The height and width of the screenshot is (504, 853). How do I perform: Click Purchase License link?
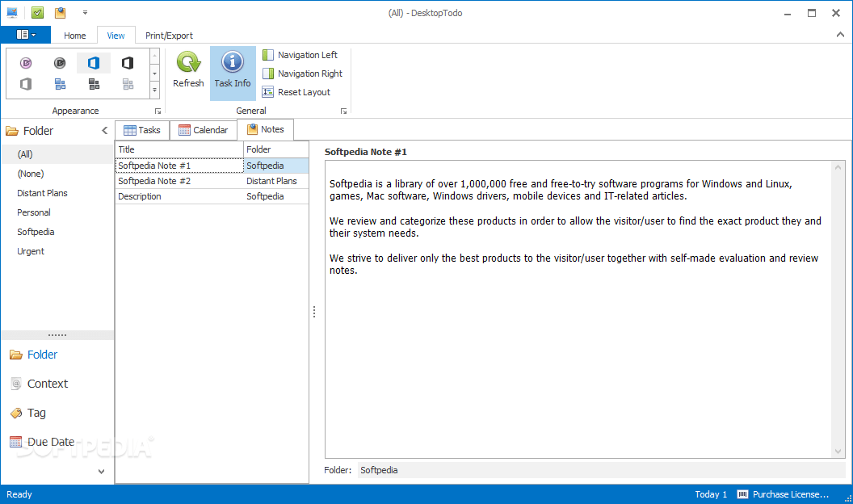coord(783,494)
